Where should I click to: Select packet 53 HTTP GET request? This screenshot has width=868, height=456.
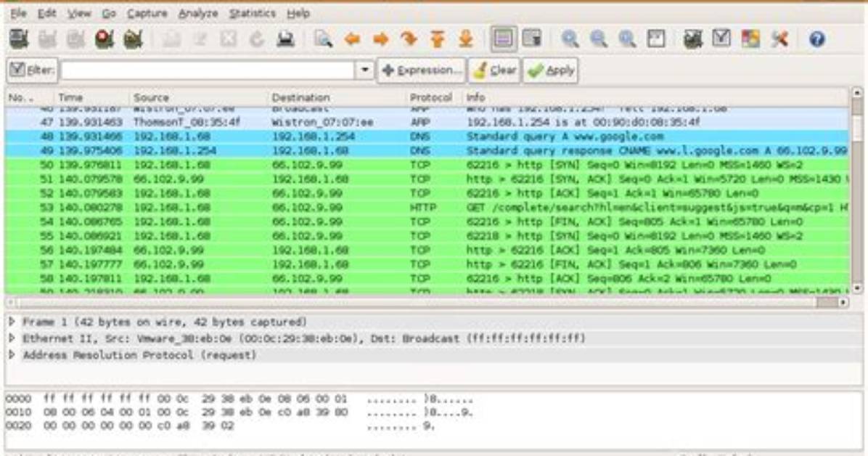click(x=427, y=208)
